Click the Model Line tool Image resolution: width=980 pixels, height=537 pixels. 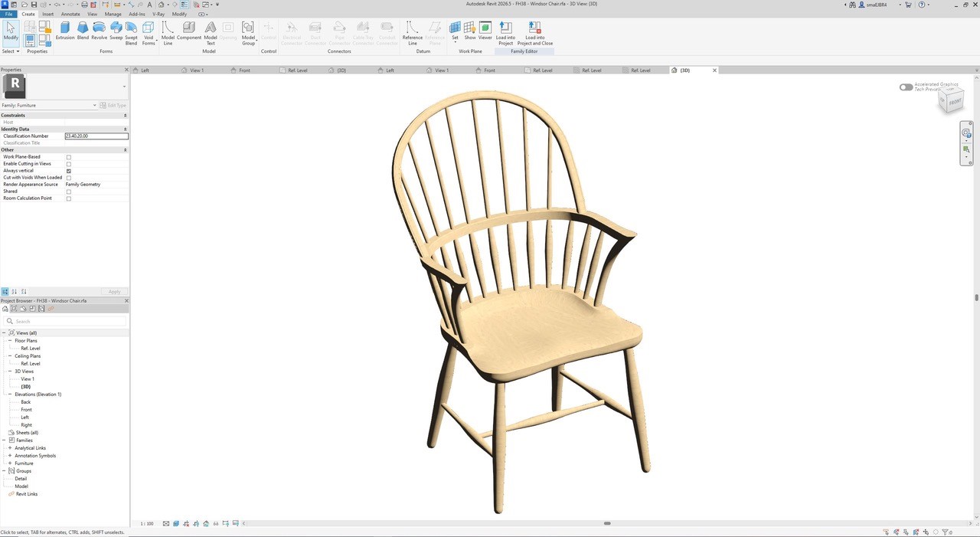click(x=168, y=34)
